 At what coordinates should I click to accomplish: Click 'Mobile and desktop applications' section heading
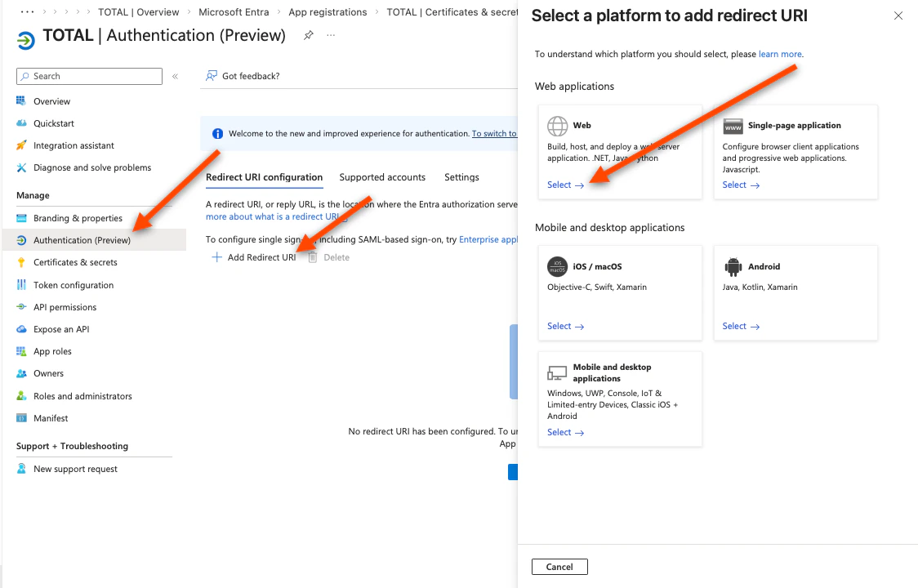pyautogui.click(x=609, y=227)
